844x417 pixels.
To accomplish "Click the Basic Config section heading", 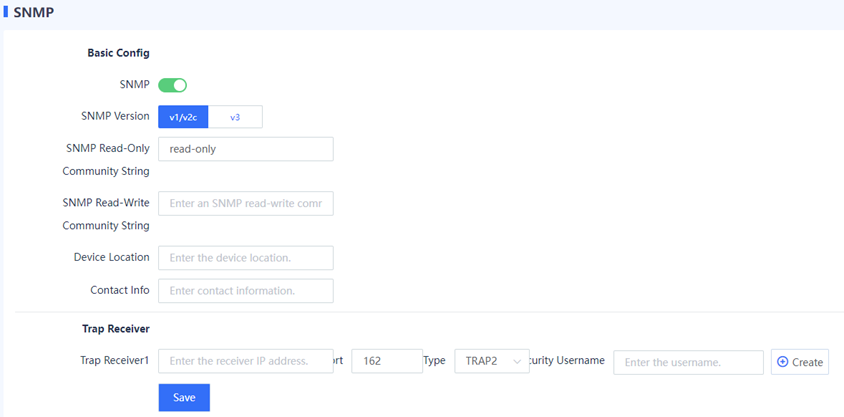I will (118, 53).
